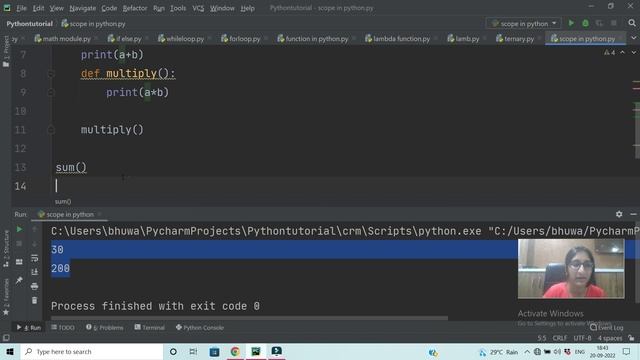Image resolution: width=640 pixels, height=360 pixels.
Task: Click output value 200 in console
Action: (x=60, y=268)
